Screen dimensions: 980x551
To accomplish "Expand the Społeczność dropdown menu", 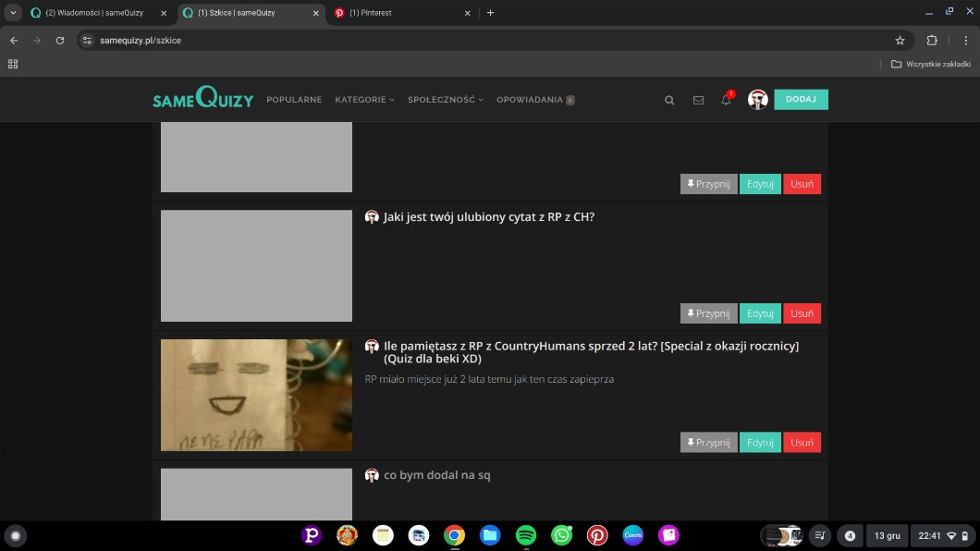I will [445, 100].
